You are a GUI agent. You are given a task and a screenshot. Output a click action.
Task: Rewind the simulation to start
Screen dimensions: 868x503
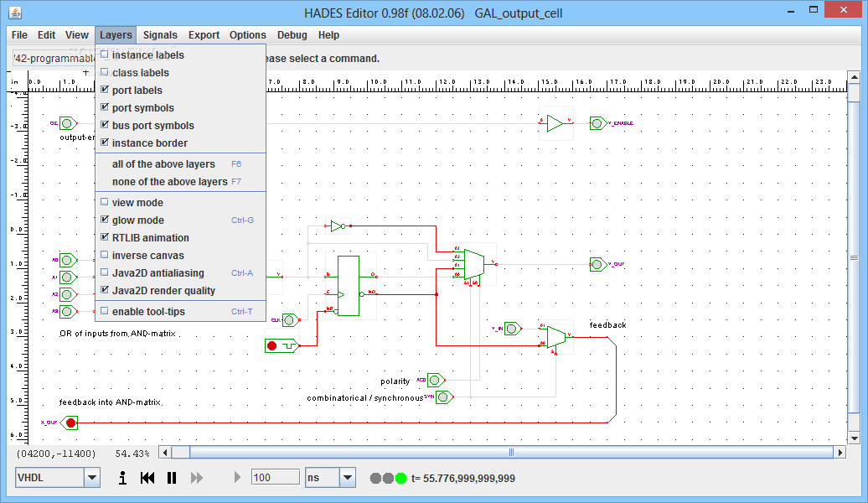pos(147,478)
